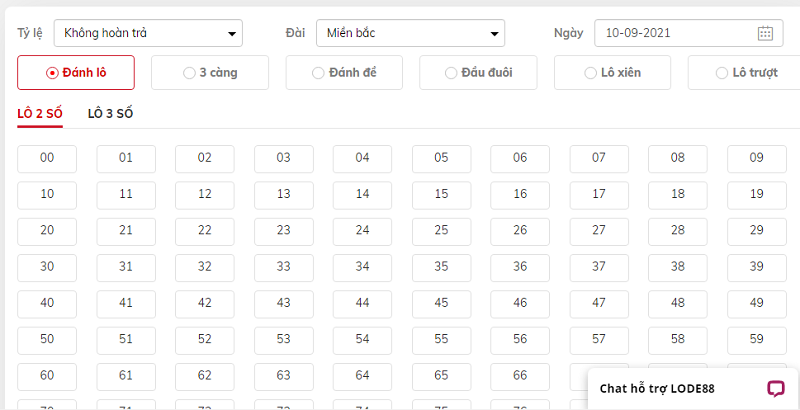Choose number 44 in the lottery grid
The image size is (800, 410).
pyautogui.click(x=362, y=304)
